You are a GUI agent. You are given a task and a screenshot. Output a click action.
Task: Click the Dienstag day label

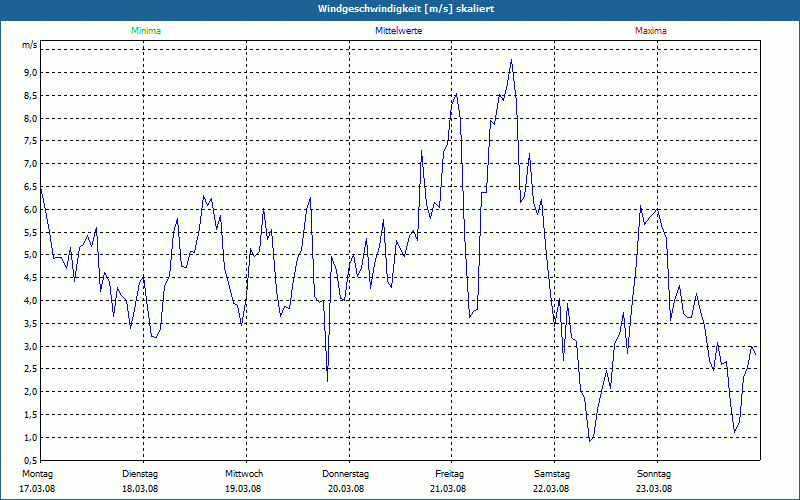tap(140, 474)
